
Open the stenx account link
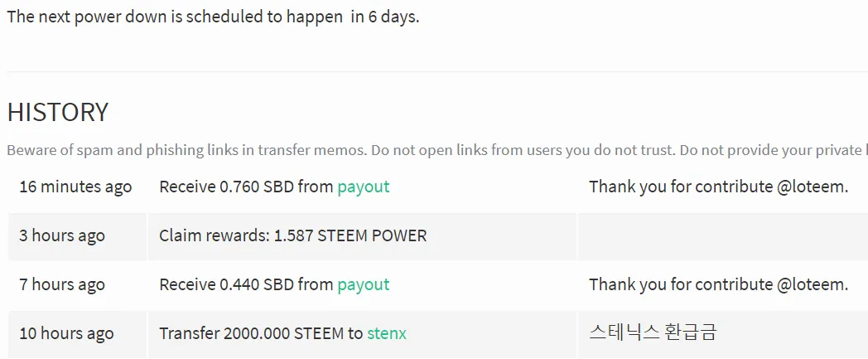pyautogui.click(x=387, y=333)
